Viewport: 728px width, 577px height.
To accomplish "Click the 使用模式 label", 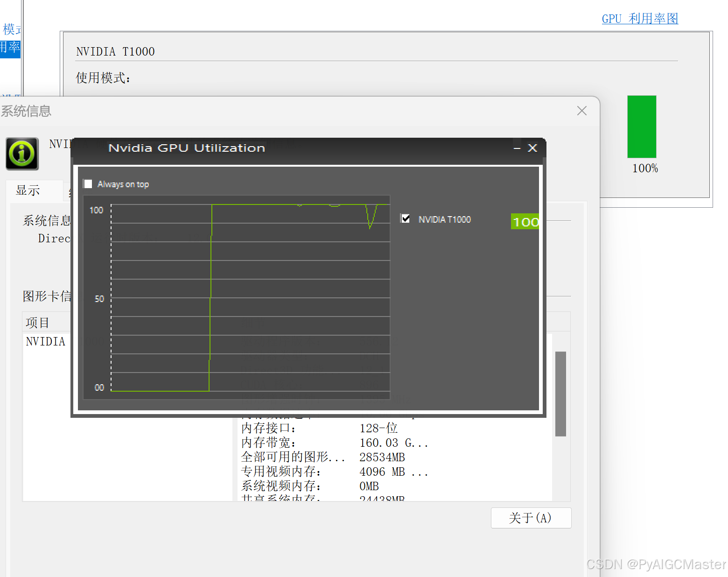I will pyautogui.click(x=103, y=78).
